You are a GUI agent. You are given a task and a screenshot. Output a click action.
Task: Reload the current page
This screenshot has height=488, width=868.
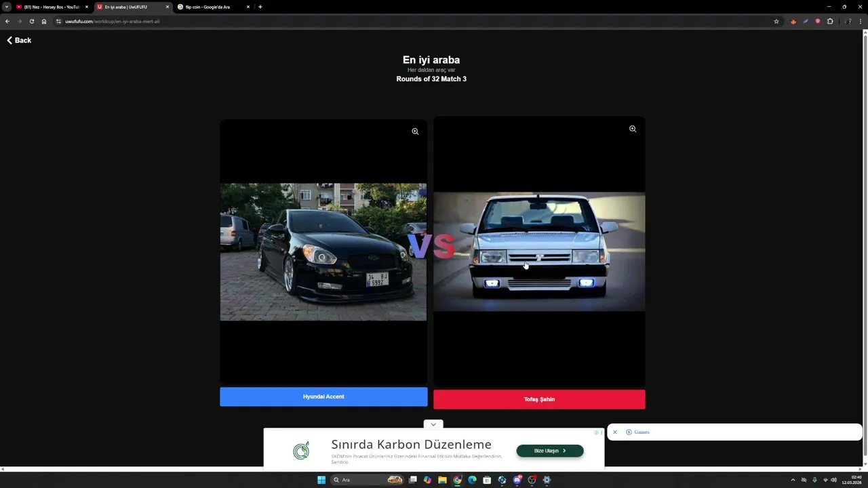pos(32,21)
